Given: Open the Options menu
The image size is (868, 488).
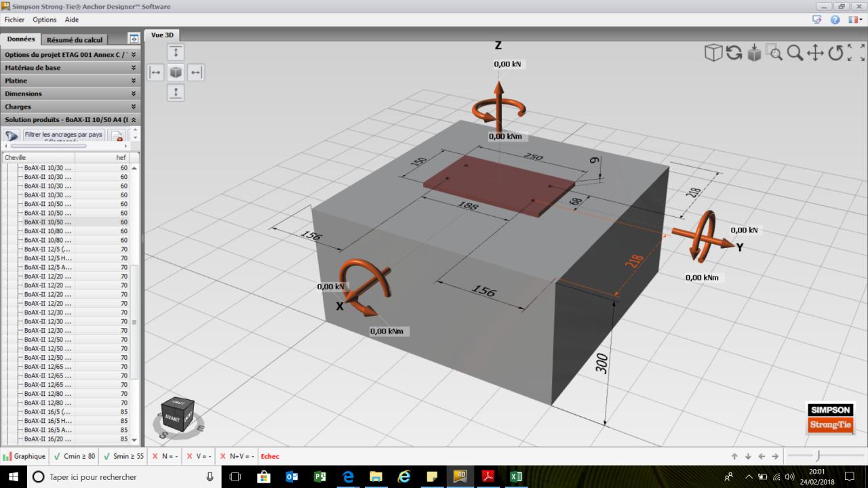Looking at the screenshot, I should (45, 20).
